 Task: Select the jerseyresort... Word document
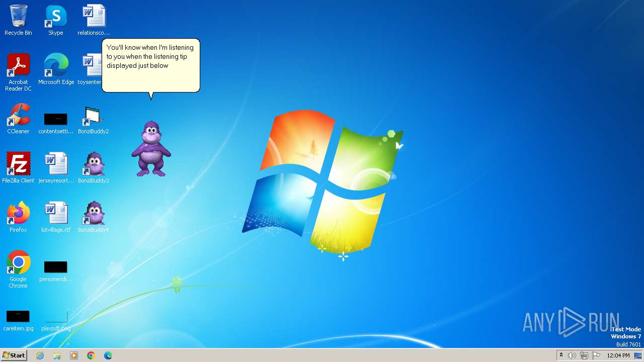[56, 168]
